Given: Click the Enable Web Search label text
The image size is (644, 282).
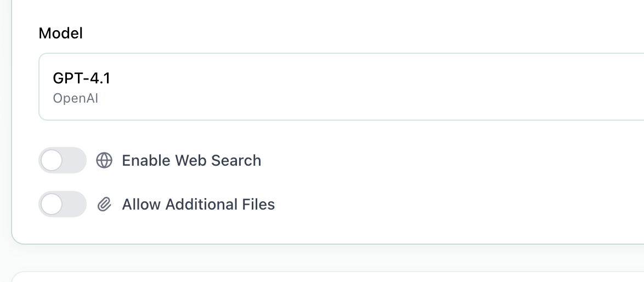Looking at the screenshot, I should [x=191, y=160].
